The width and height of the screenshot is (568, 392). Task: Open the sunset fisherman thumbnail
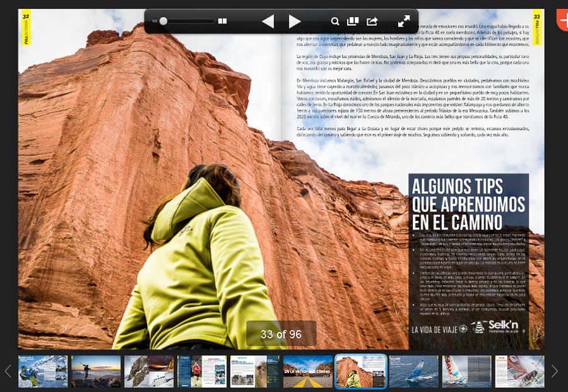pyautogui.click(x=95, y=371)
